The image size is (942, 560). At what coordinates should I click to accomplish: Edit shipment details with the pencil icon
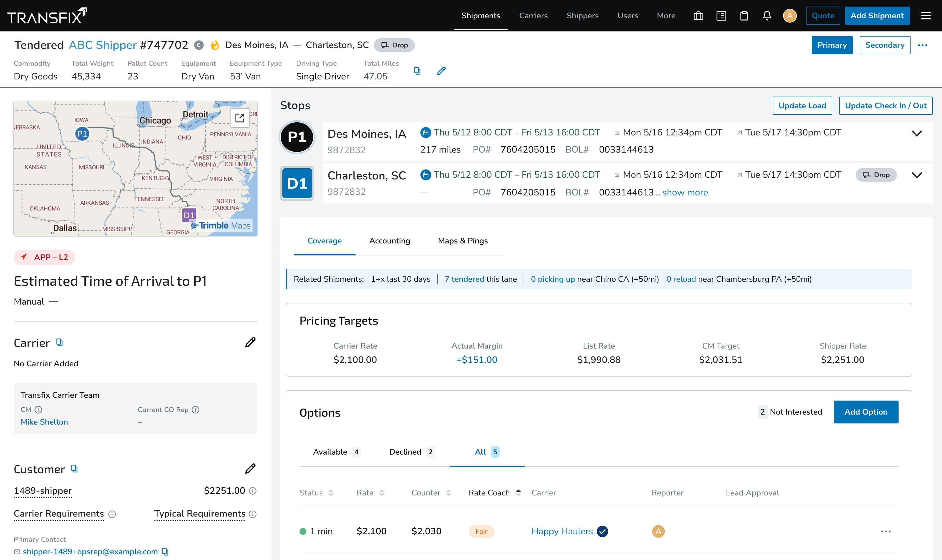(x=441, y=71)
